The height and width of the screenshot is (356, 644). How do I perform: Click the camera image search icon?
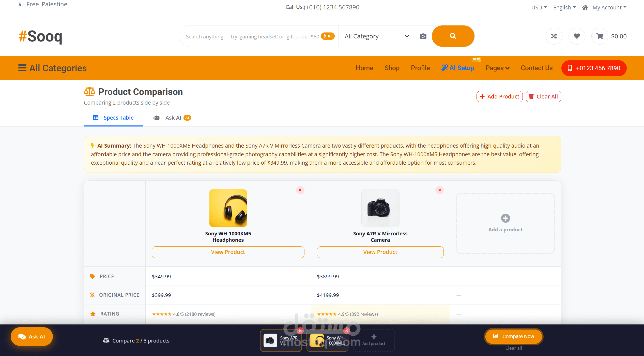coord(423,36)
